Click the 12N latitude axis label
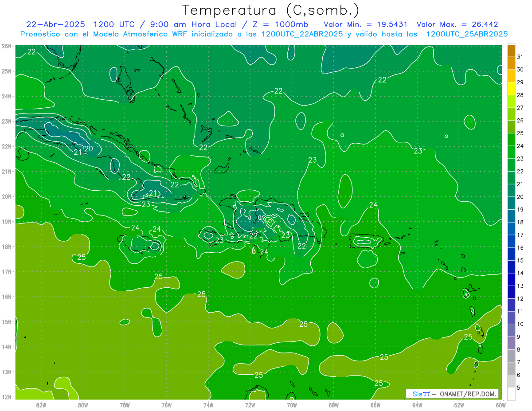 (7, 397)
